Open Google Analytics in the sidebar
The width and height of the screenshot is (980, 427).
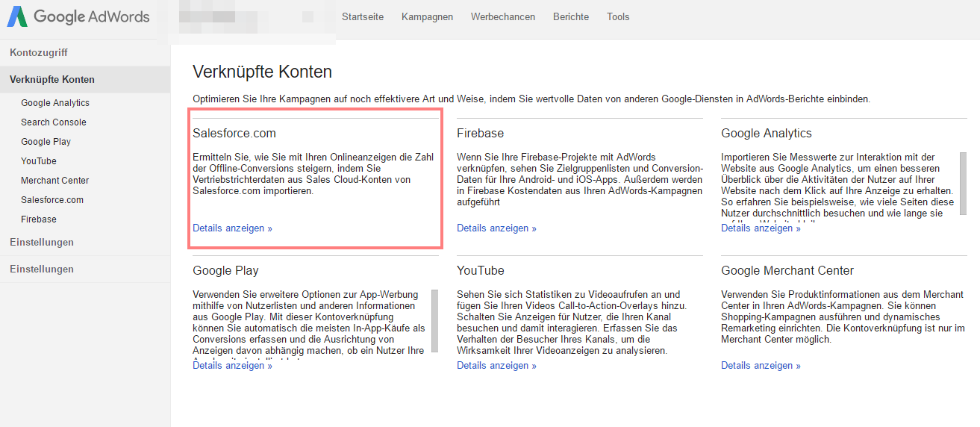point(55,103)
